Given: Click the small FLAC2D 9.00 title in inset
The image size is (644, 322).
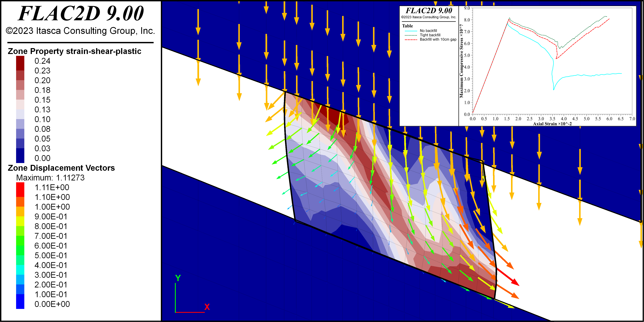Looking at the screenshot, I should 429,11.
